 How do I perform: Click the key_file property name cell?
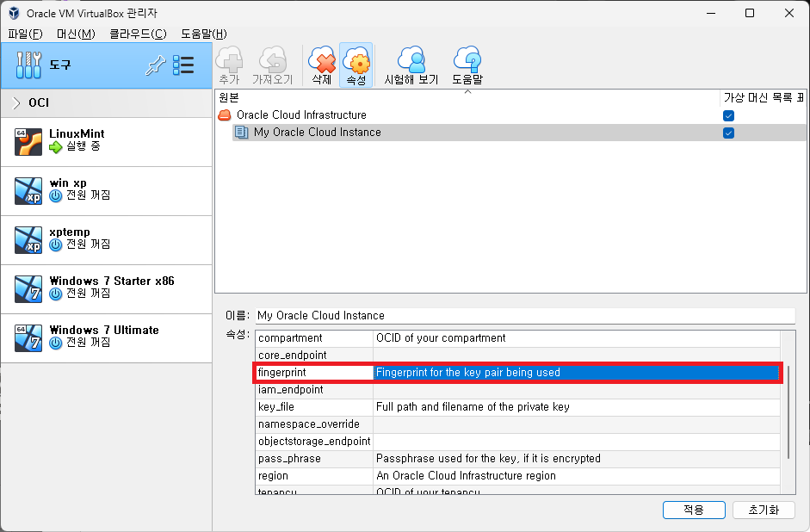[314, 407]
